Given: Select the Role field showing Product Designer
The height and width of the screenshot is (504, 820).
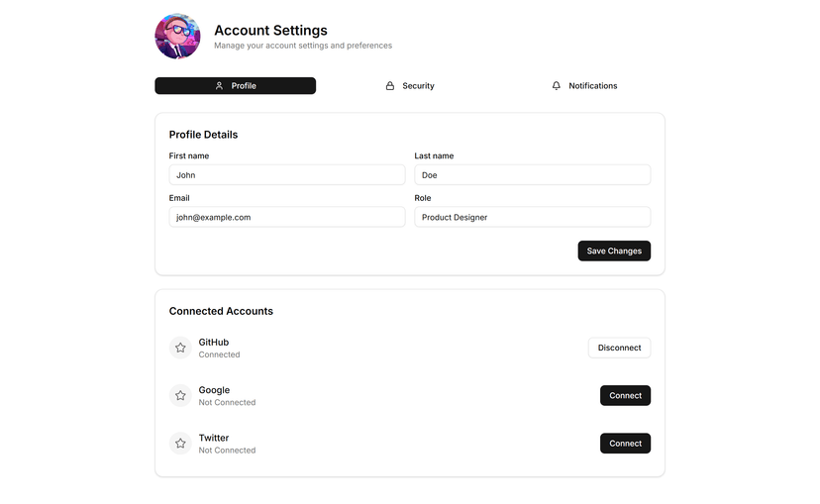Looking at the screenshot, I should click(x=533, y=217).
